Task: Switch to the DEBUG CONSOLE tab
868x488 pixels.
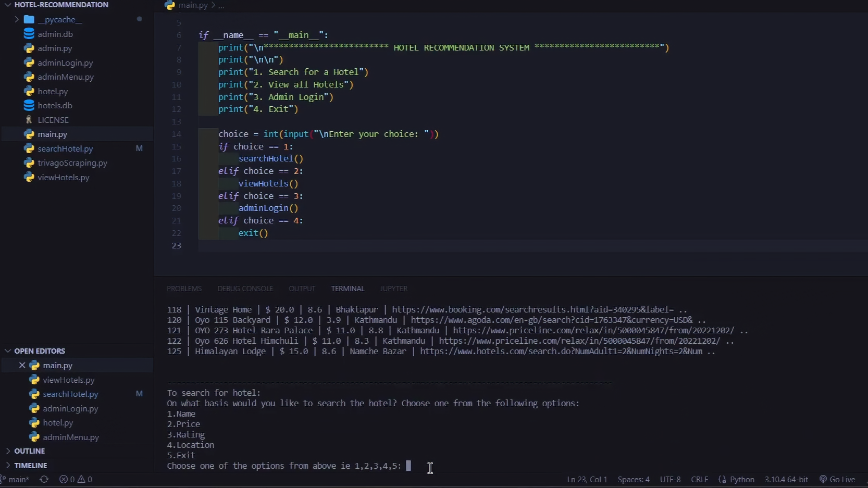Action: tap(245, 289)
